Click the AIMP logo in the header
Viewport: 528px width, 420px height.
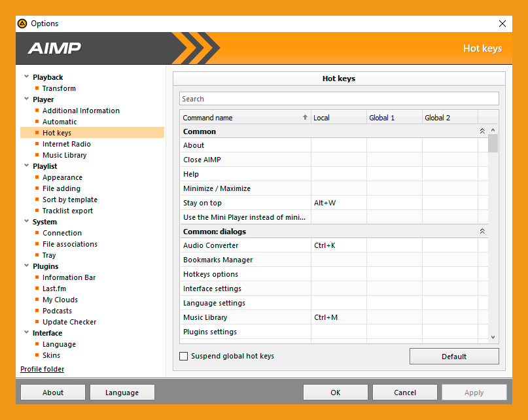pyautogui.click(x=54, y=48)
